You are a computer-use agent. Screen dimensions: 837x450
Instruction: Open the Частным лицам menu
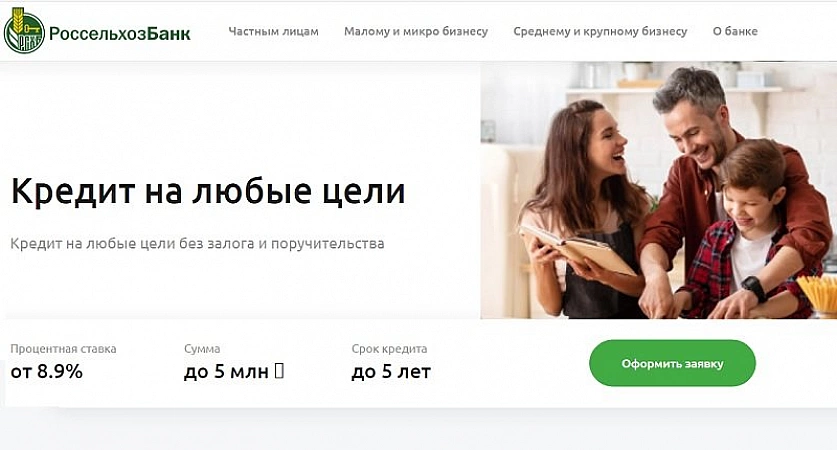point(273,31)
